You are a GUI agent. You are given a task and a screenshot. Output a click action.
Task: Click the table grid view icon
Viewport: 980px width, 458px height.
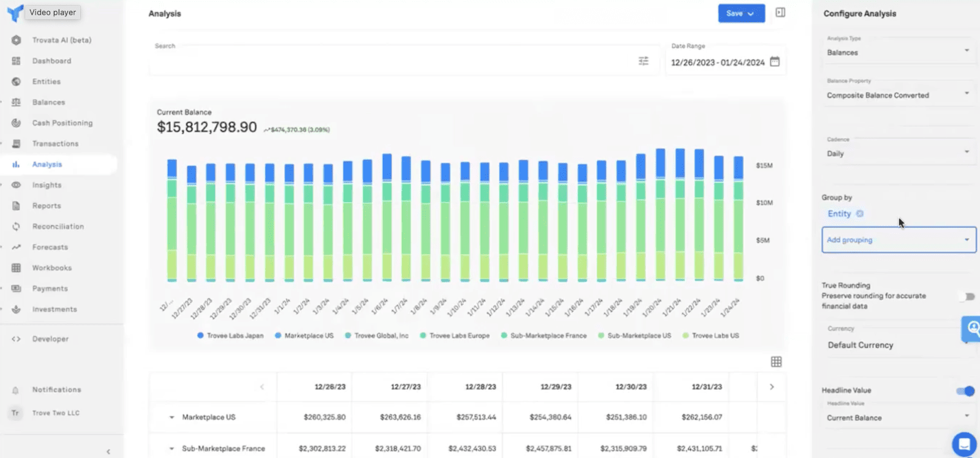coord(776,362)
